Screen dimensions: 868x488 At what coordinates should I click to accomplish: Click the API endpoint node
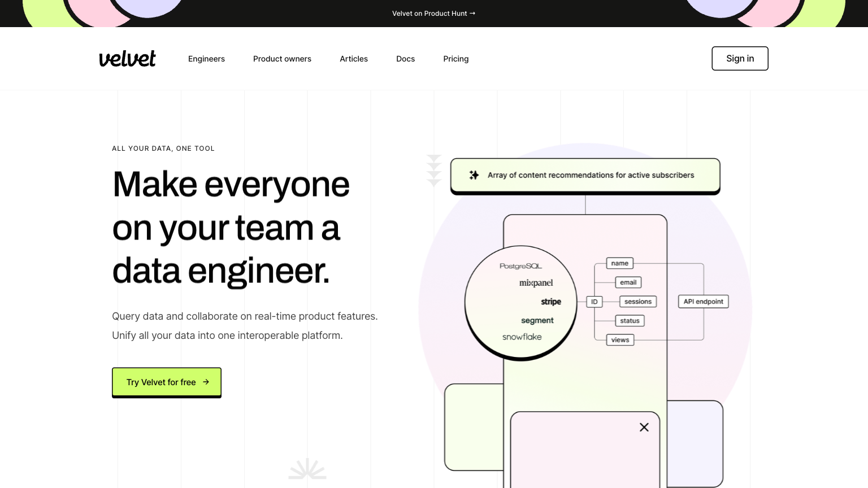click(x=703, y=302)
